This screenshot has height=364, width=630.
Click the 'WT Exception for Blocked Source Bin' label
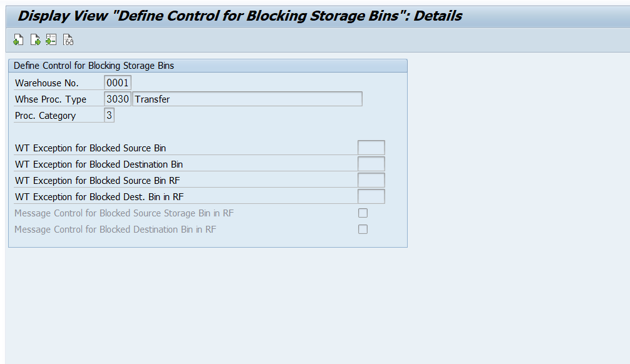click(91, 148)
